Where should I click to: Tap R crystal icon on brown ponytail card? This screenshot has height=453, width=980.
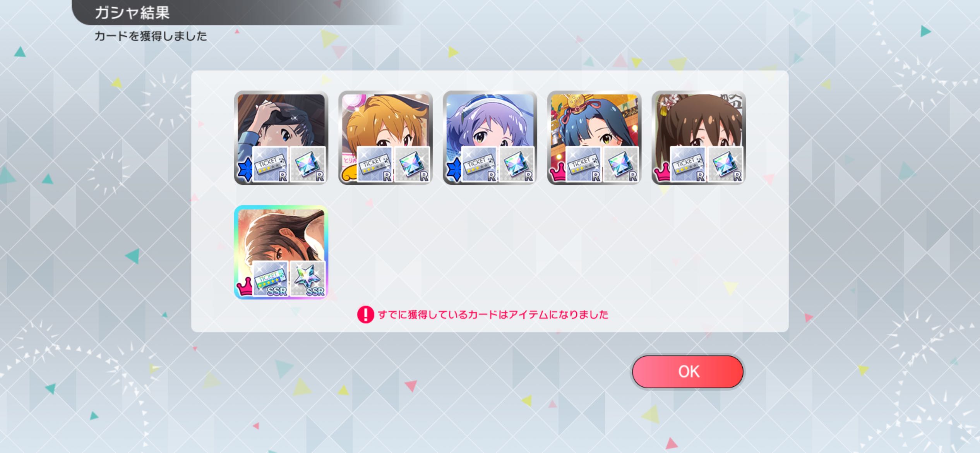[x=726, y=165]
